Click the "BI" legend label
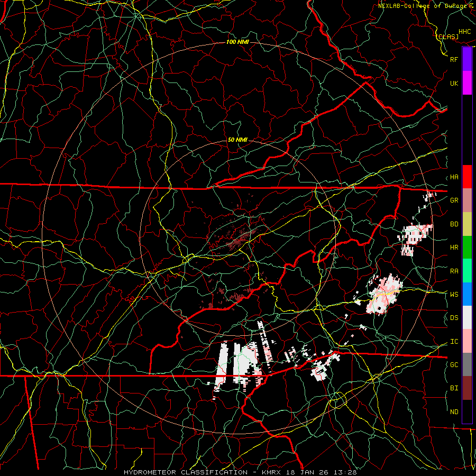Screen dimensions: 476x476 click(454, 388)
